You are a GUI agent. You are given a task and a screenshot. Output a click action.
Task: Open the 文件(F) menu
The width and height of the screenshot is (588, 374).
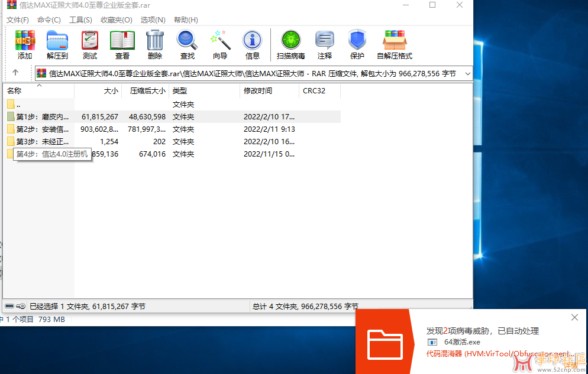pyautogui.click(x=18, y=20)
